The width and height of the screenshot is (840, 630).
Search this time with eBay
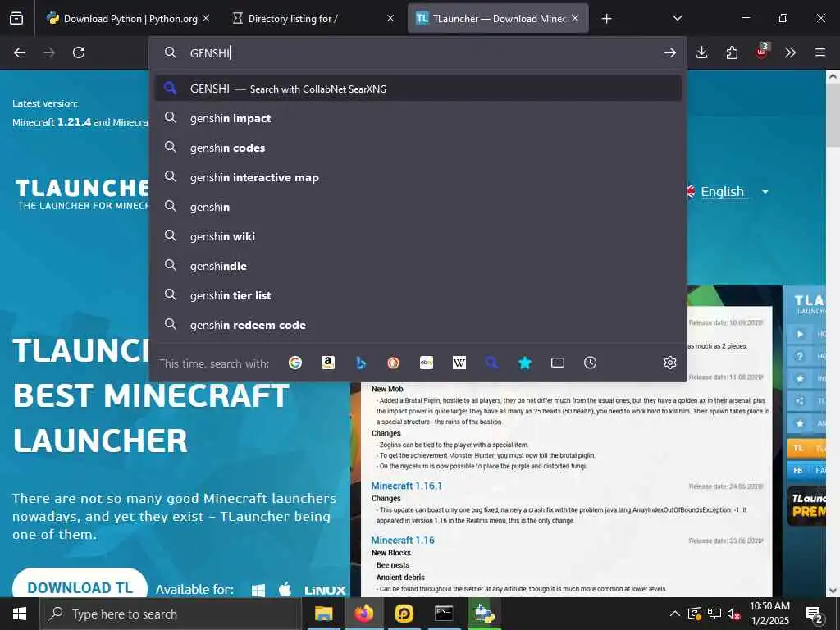427,363
